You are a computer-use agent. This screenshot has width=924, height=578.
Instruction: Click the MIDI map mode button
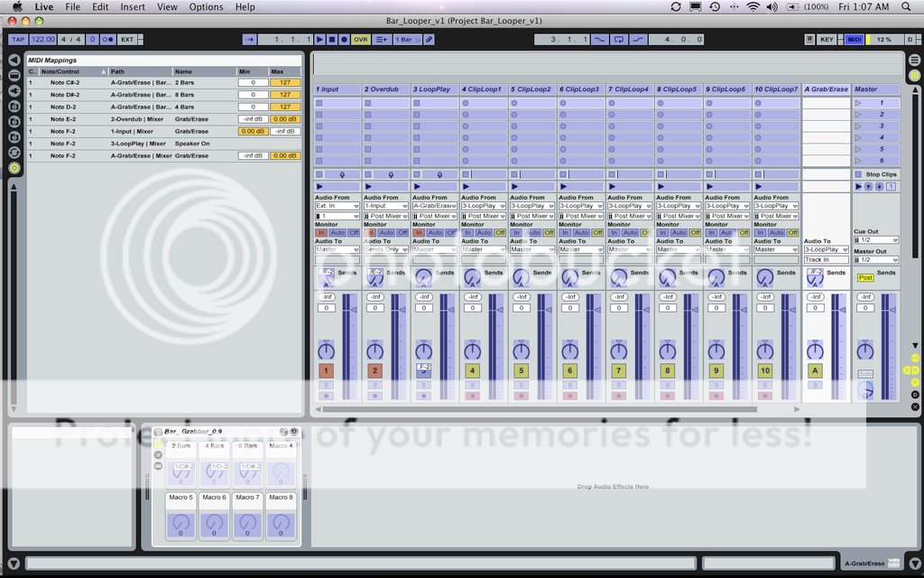[855, 40]
